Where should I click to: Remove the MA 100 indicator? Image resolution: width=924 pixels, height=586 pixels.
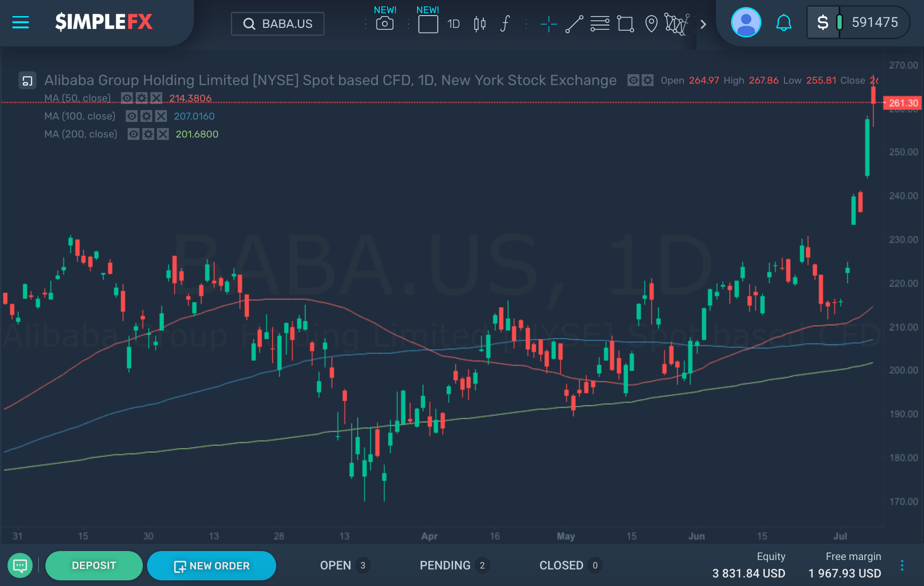161,116
